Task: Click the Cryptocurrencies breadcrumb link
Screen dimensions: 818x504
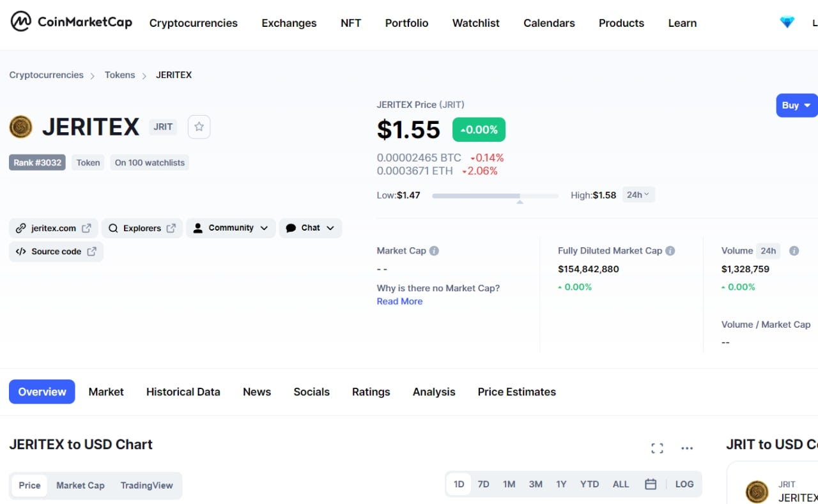Action: pyautogui.click(x=46, y=75)
